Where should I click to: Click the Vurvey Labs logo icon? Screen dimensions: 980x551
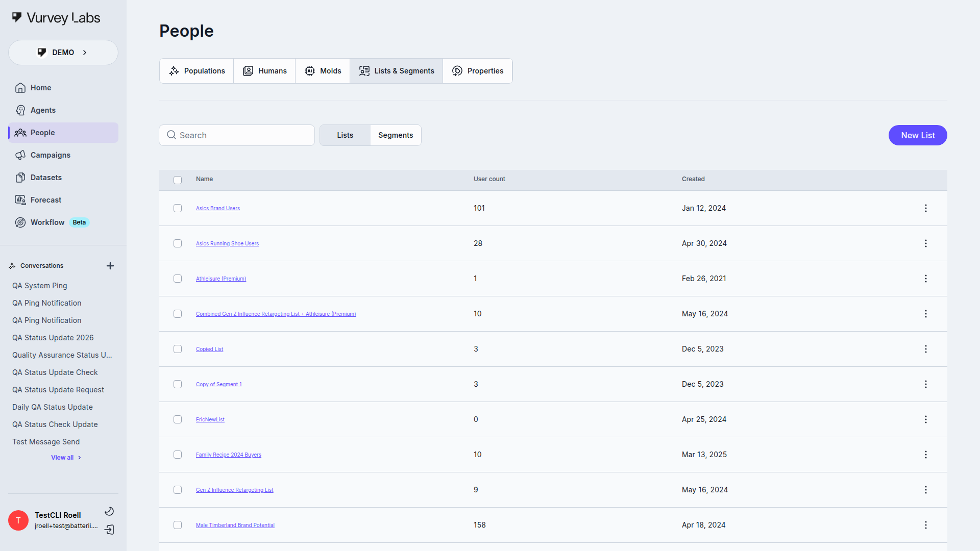coord(17,17)
